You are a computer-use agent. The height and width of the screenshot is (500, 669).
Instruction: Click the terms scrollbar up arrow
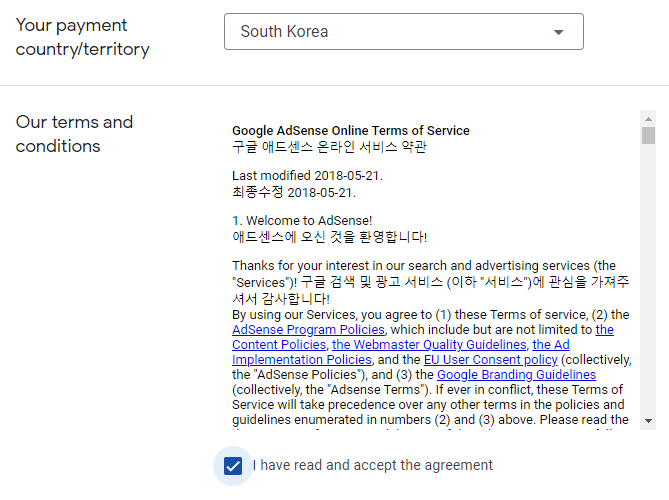[649, 119]
